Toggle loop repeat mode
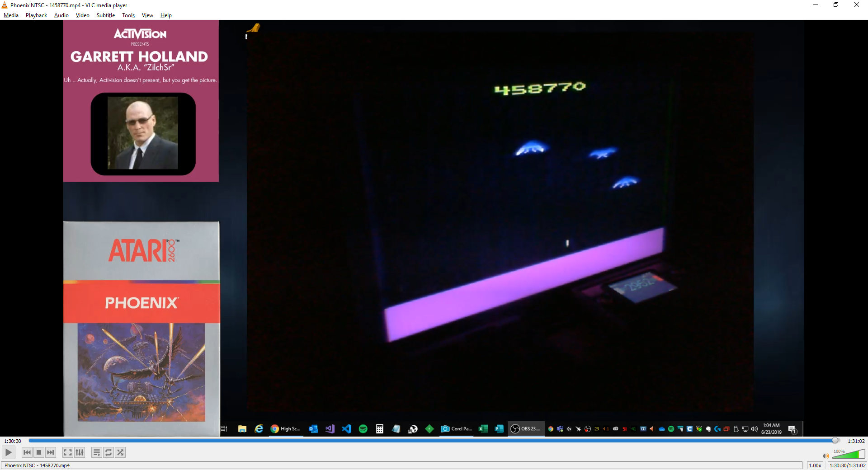This screenshot has height=470, width=868. coord(108,452)
